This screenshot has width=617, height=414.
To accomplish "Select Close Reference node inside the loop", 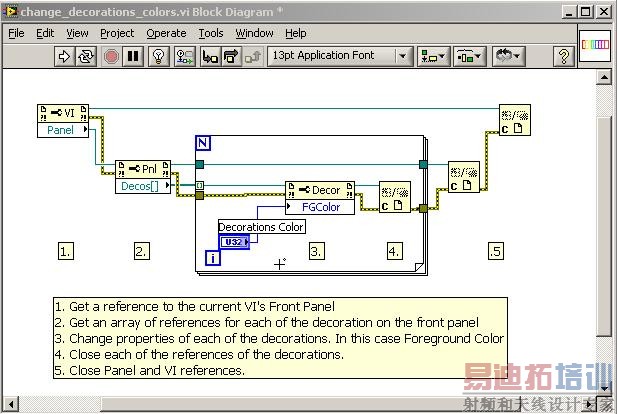I will (x=395, y=198).
